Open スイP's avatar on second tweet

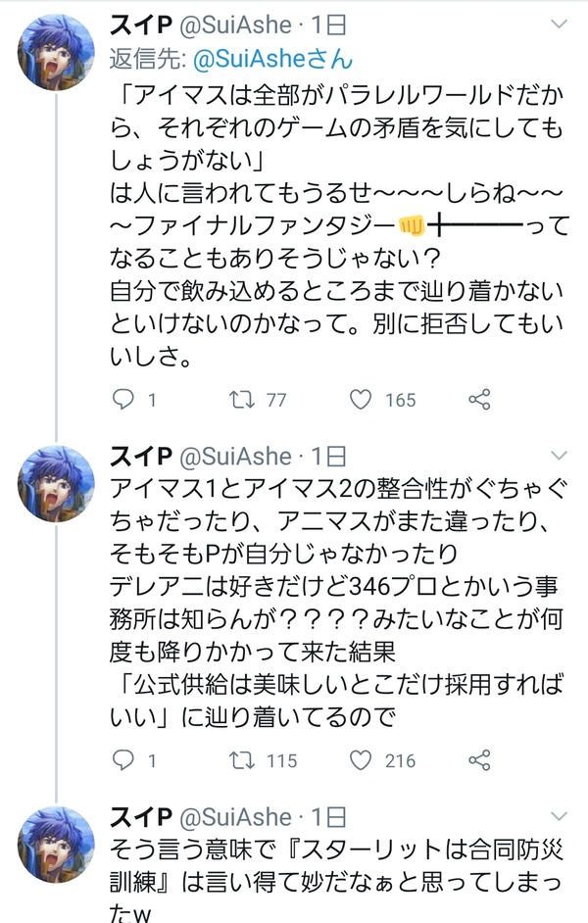point(56,484)
